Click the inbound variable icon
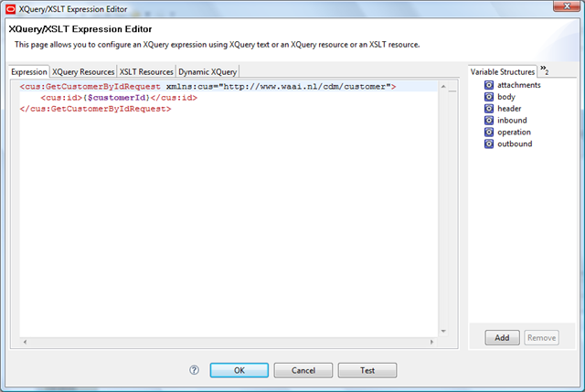The width and height of the screenshot is (585, 392). [489, 121]
